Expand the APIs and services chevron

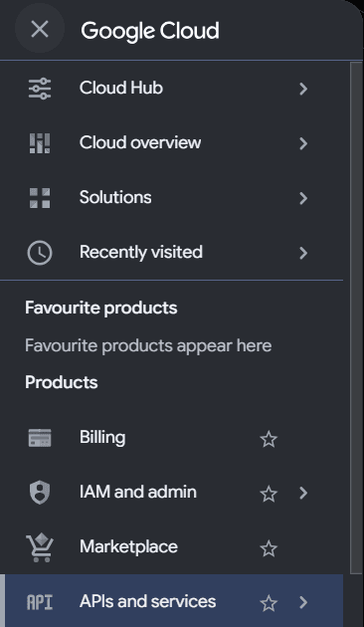click(303, 602)
